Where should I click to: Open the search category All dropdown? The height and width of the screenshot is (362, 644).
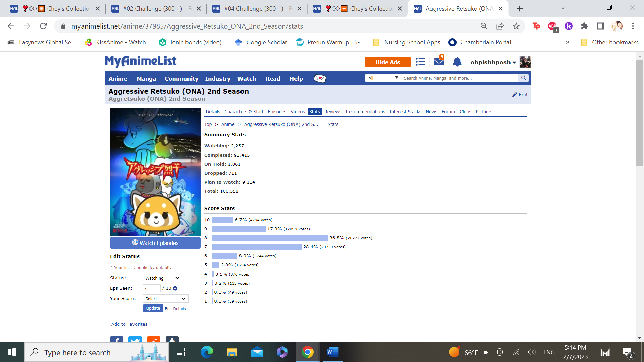[383, 78]
